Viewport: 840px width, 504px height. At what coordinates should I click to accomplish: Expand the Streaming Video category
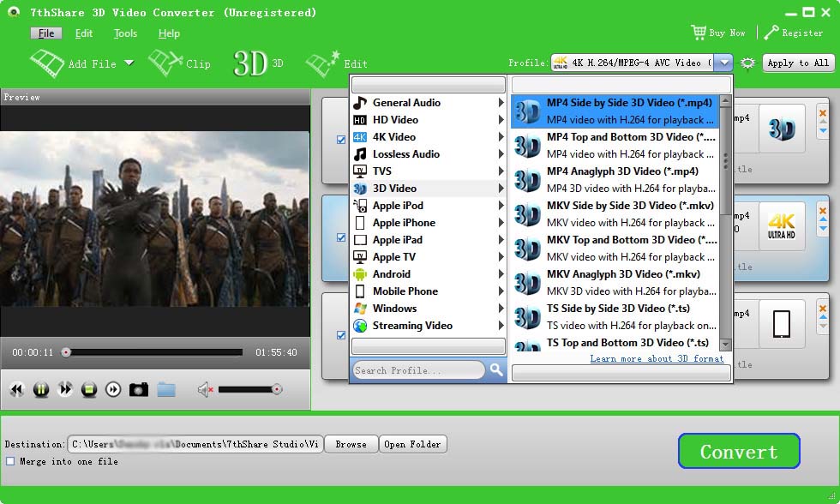coord(501,325)
